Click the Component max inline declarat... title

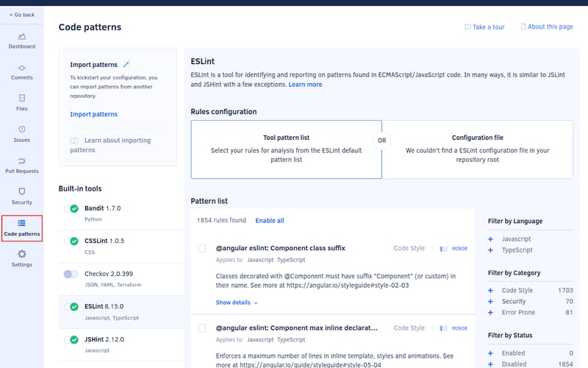(297, 328)
